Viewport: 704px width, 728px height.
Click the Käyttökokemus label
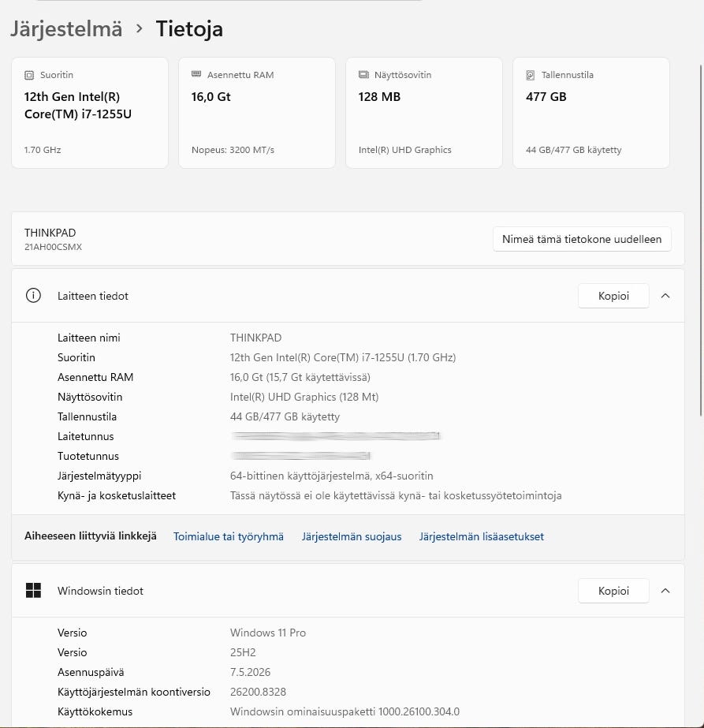pos(95,711)
